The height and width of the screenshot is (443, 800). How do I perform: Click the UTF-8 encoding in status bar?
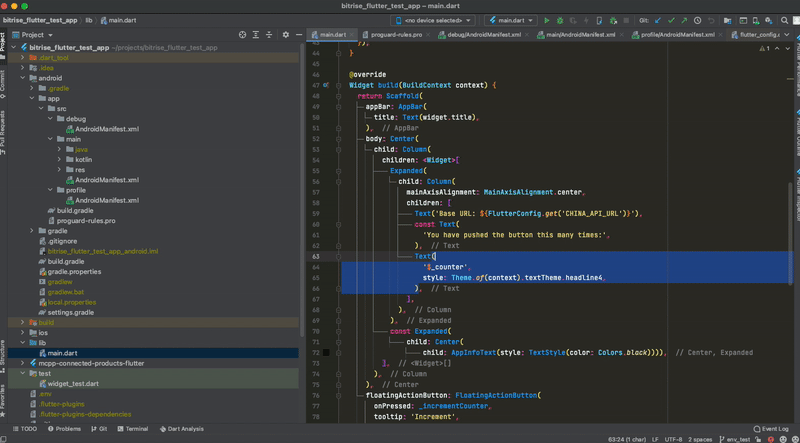tap(673, 439)
